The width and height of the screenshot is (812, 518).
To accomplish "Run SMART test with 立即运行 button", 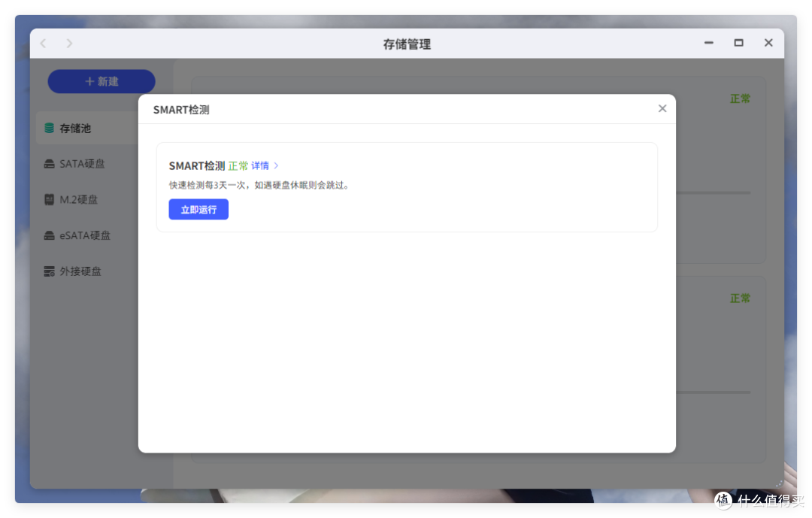I will pos(198,209).
